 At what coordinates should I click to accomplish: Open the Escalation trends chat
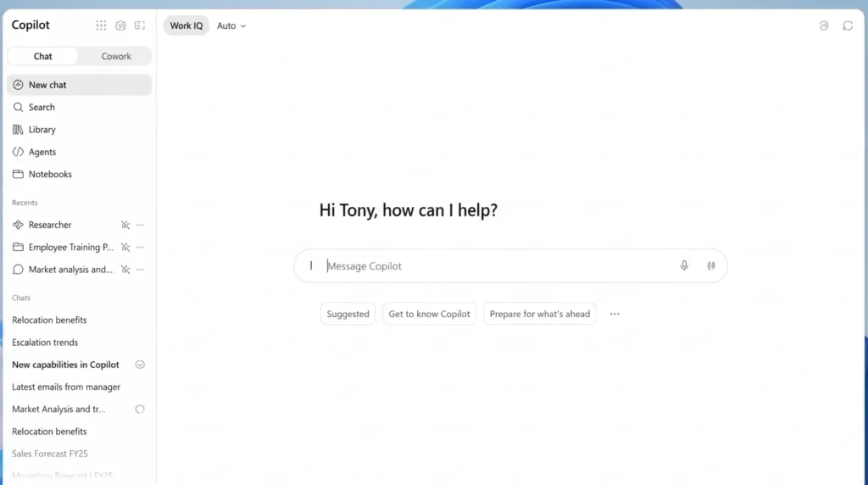coord(45,343)
